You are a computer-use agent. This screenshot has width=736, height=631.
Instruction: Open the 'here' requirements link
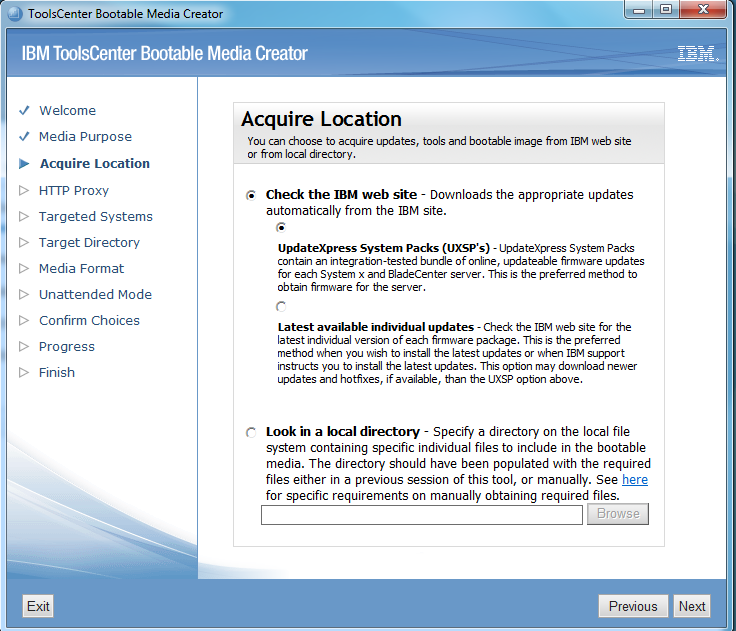pyautogui.click(x=635, y=480)
